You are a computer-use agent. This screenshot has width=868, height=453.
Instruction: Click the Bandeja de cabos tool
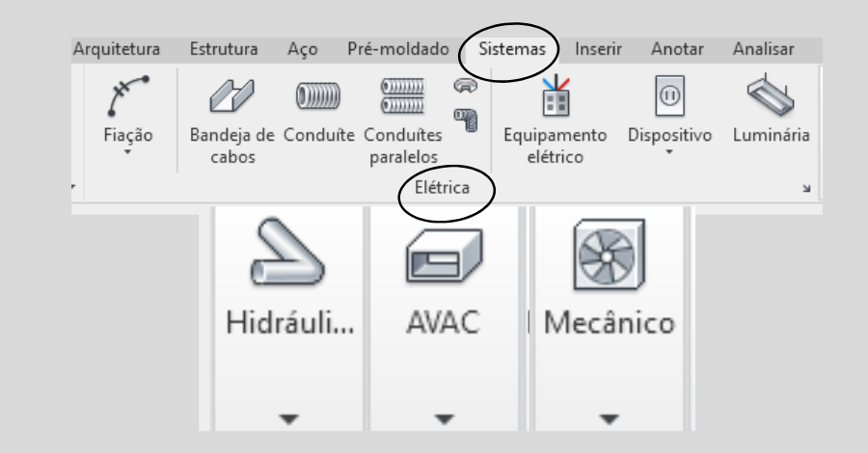[x=230, y=97]
